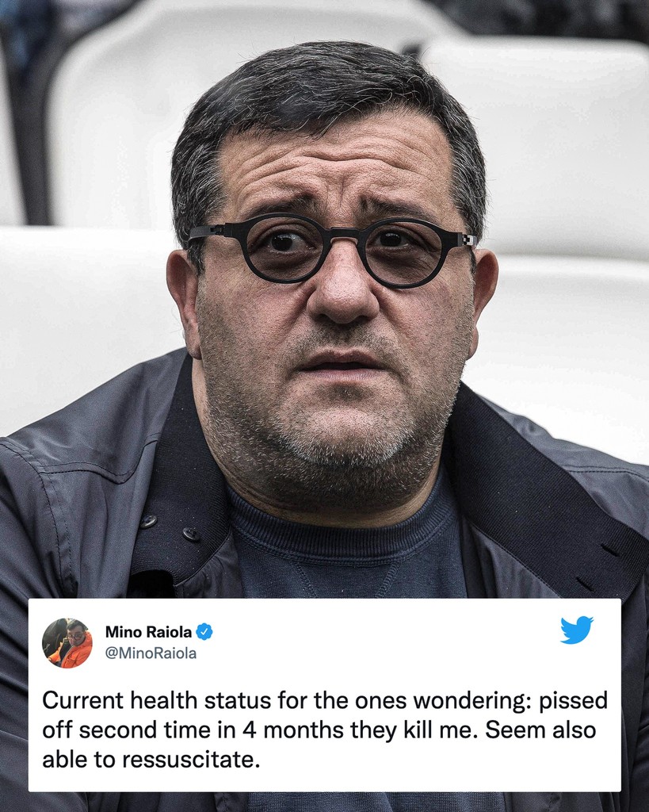The width and height of the screenshot is (649, 812).
Task: Open the round profile avatar thumbnail
Action: pyautogui.click(x=67, y=642)
